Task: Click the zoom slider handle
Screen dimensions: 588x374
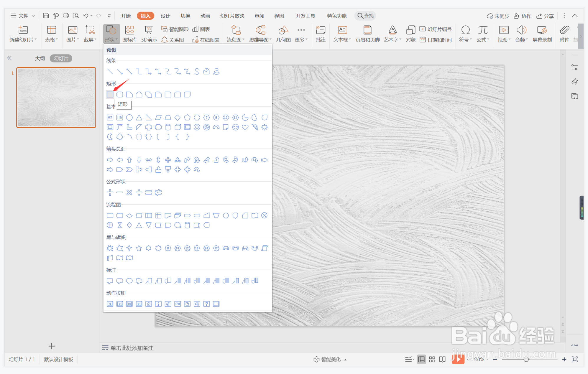Action: [526, 359]
